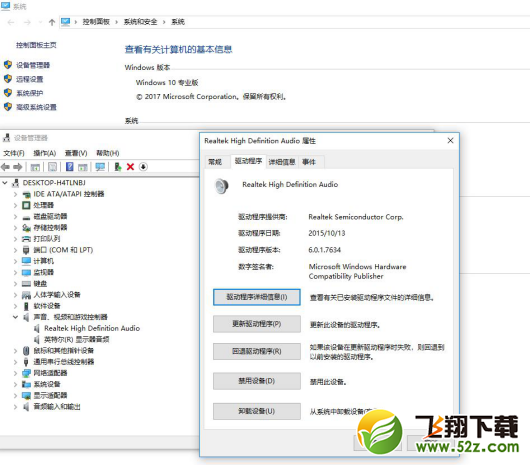Click 系统和安全 in the address breadcrumb
Image resolution: width=531 pixels, height=466 pixels.
140,22
